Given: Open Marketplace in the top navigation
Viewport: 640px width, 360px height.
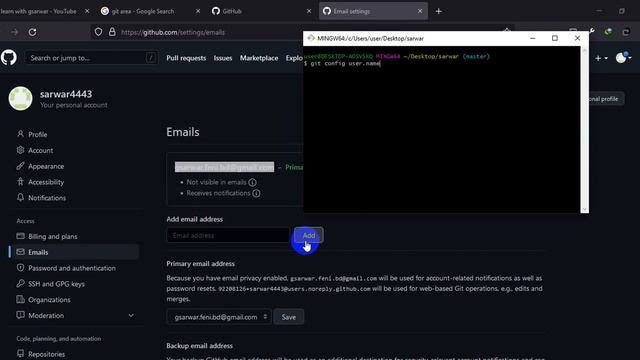Looking at the screenshot, I should coord(259,58).
